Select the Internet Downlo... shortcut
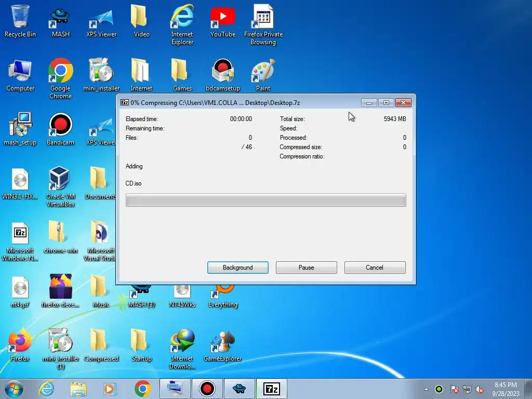The width and height of the screenshot is (532, 399). [x=182, y=349]
